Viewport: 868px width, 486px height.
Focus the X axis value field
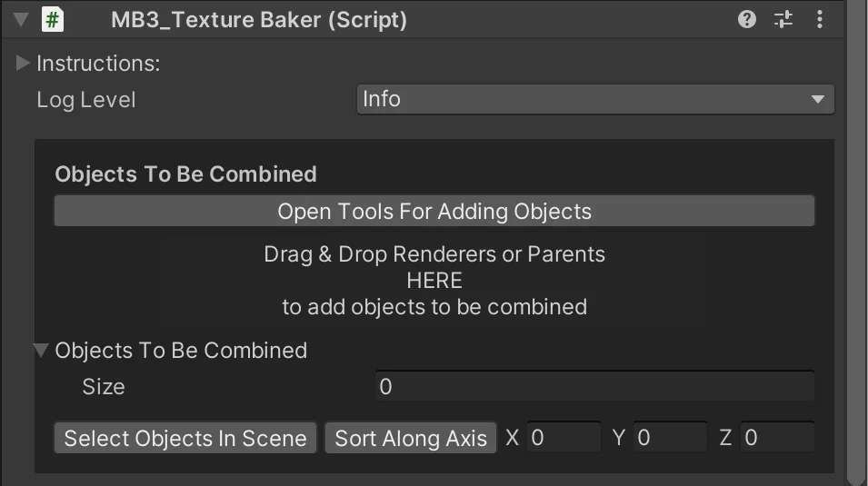point(564,438)
